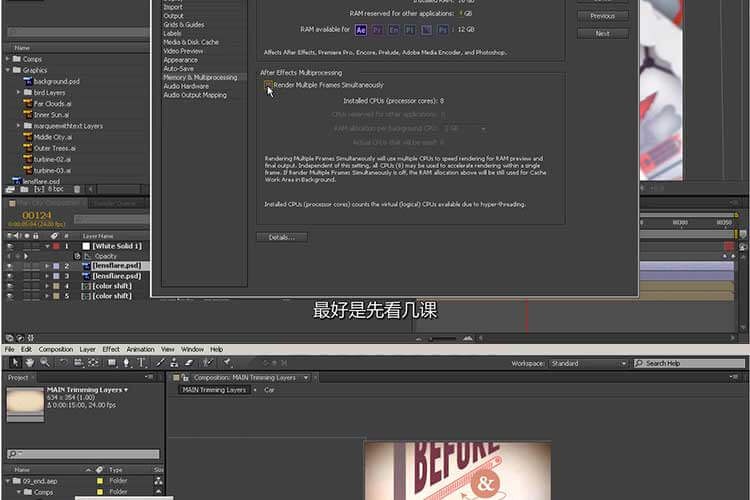
Task: Select the Brush tool
Action: tap(160, 363)
